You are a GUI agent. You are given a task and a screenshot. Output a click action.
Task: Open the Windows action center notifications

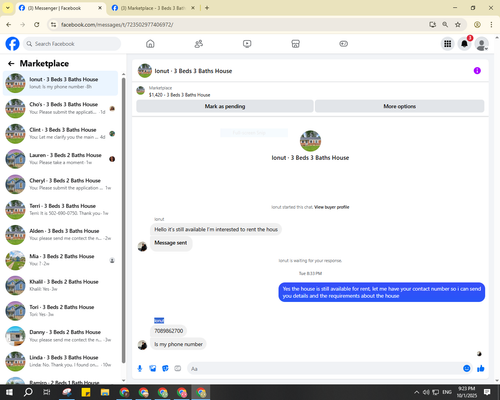(487, 392)
